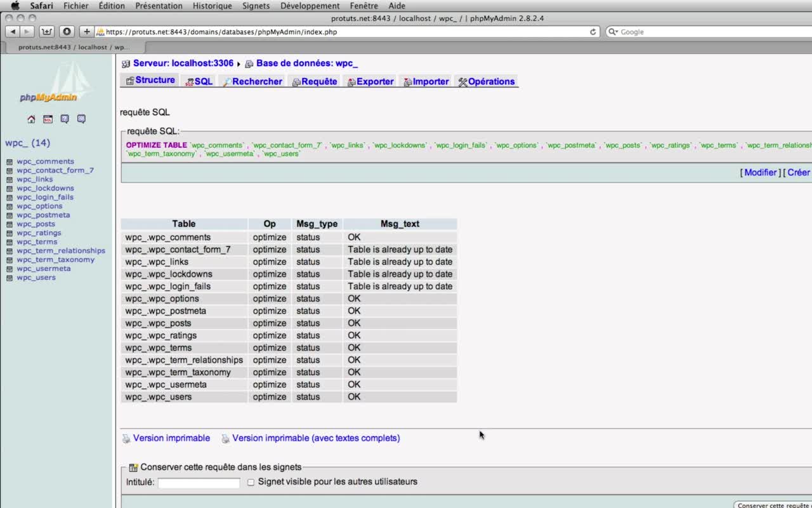This screenshot has height=508, width=812.
Task: Open the Opérations tab
Action: [486, 81]
